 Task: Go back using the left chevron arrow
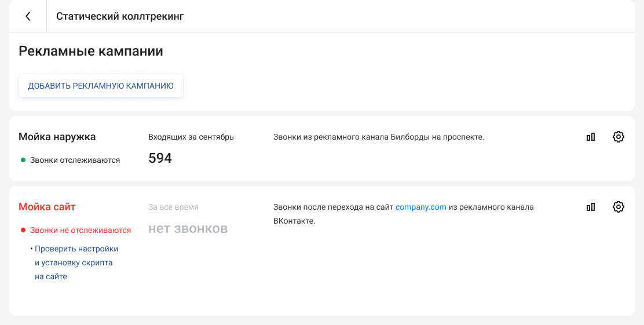(x=28, y=16)
